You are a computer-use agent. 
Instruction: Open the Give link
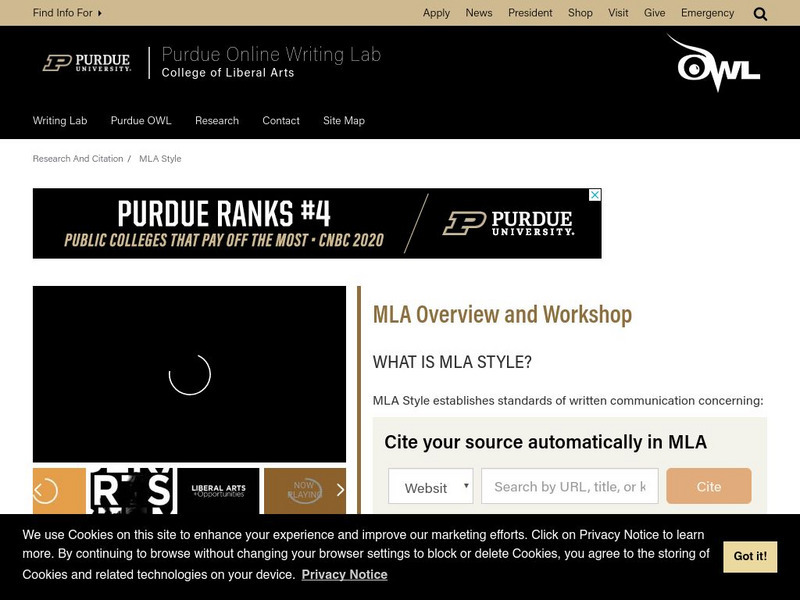(x=655, y=13)
